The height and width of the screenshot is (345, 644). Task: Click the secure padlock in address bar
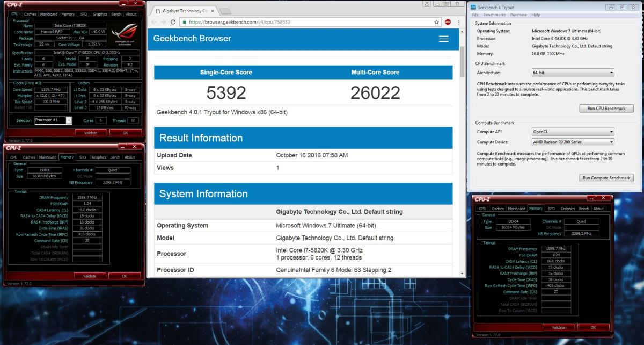(184, 22)
